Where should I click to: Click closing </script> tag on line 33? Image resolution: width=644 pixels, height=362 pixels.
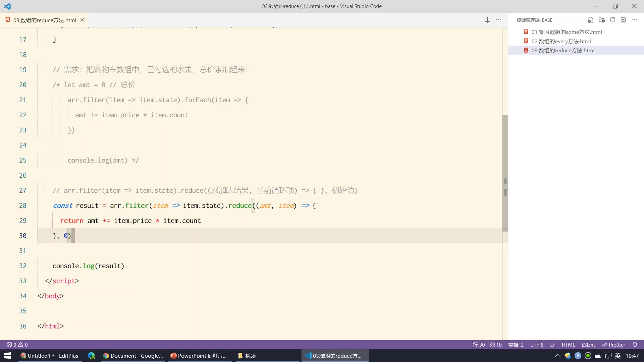62,281
